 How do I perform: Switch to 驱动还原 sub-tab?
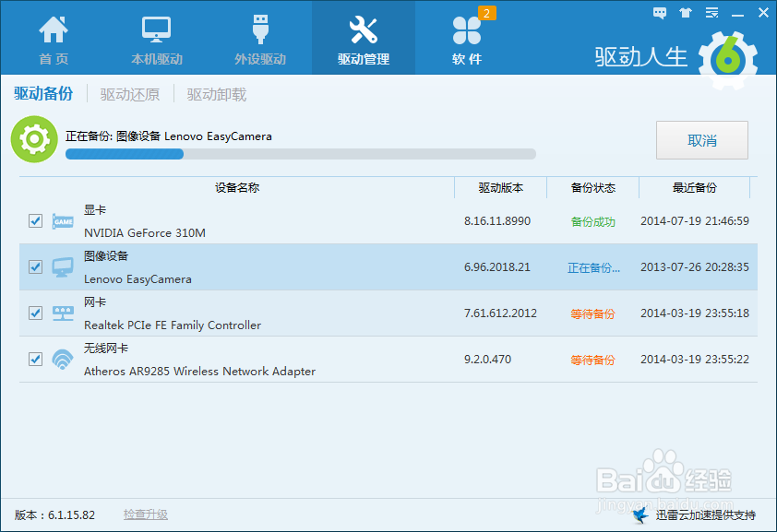130,94
